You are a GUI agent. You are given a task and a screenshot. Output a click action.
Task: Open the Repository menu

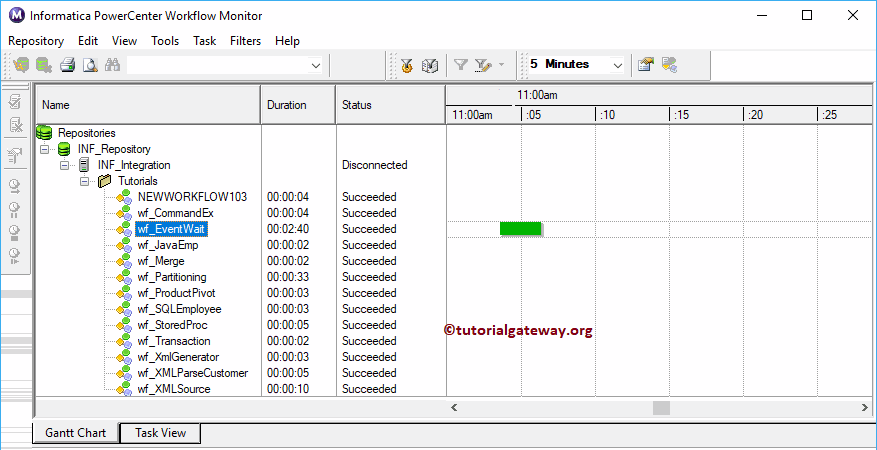pyautogui.click(x=36, y=41)
